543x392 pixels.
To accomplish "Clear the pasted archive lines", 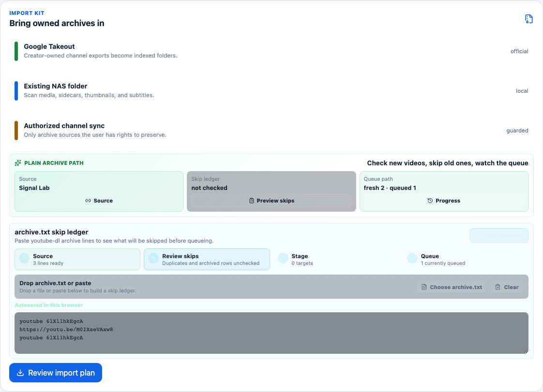I will 507,287.
